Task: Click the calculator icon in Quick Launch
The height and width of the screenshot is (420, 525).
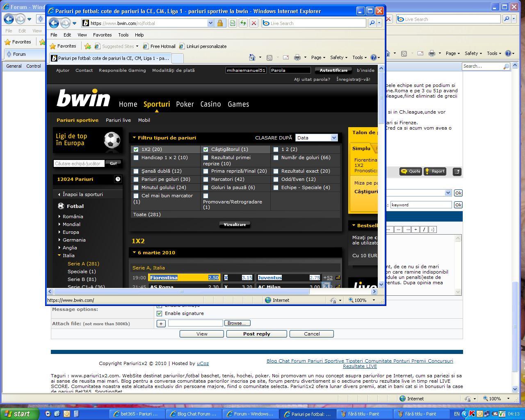Action: (76, 414)
